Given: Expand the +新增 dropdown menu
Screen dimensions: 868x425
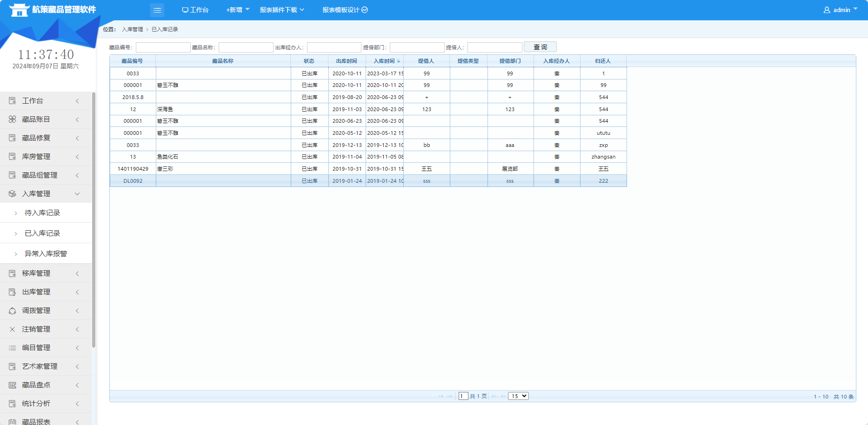Looking at the screenshot, I should click(x=238, y=10).
